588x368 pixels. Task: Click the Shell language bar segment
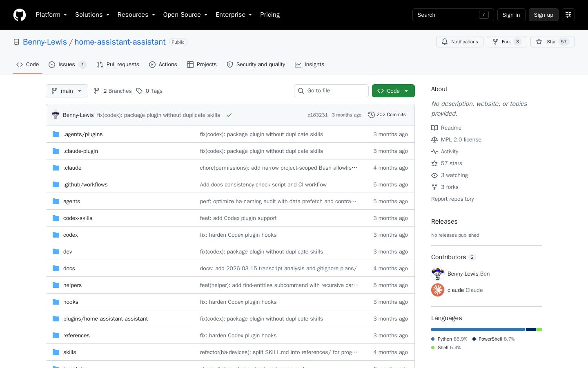click(539, 330)
